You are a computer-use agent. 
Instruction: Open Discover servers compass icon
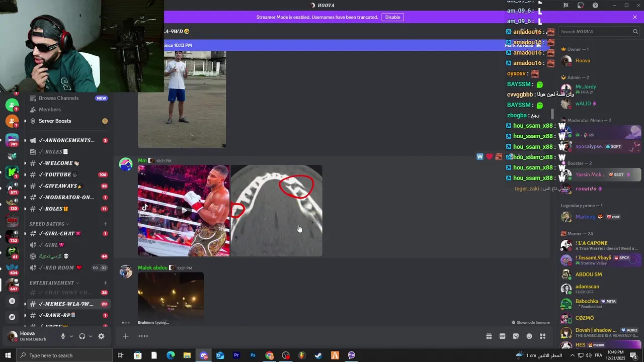click(x=12, y=317)
